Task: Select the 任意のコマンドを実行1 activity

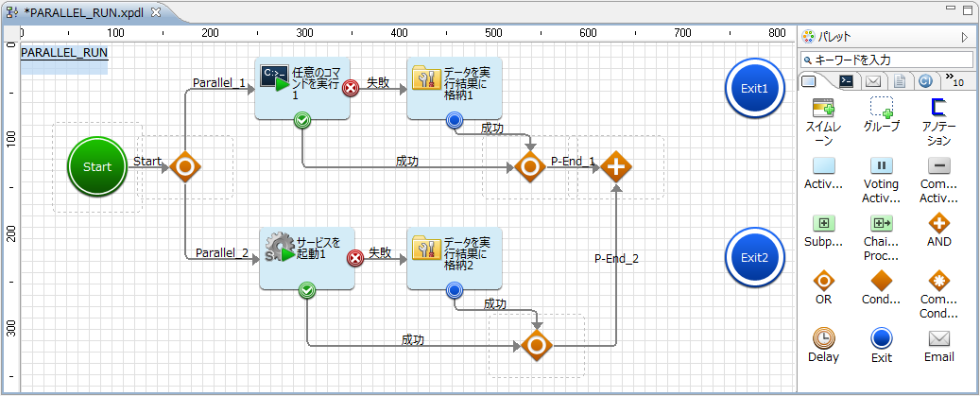Action: pyautogui.click(x=302, y=88)
